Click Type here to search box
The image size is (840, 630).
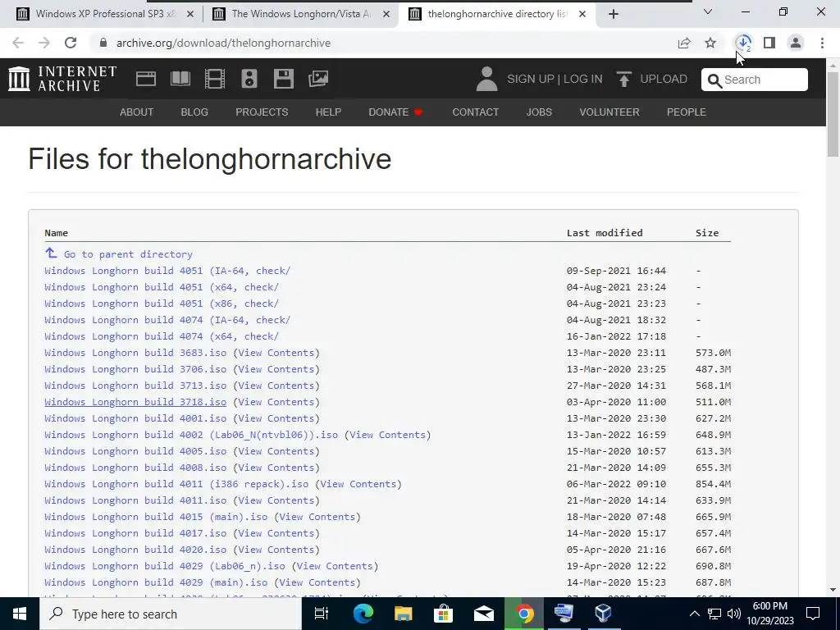(x=171, y=614)
